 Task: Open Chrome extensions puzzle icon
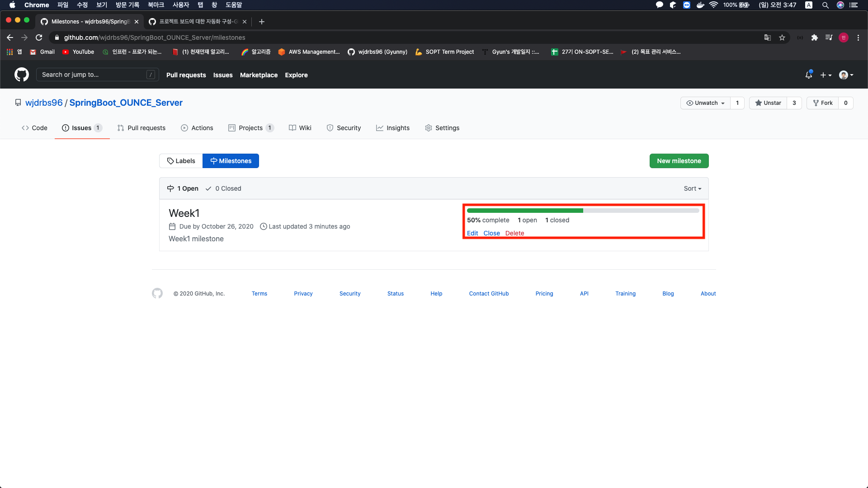coord(814,38)
